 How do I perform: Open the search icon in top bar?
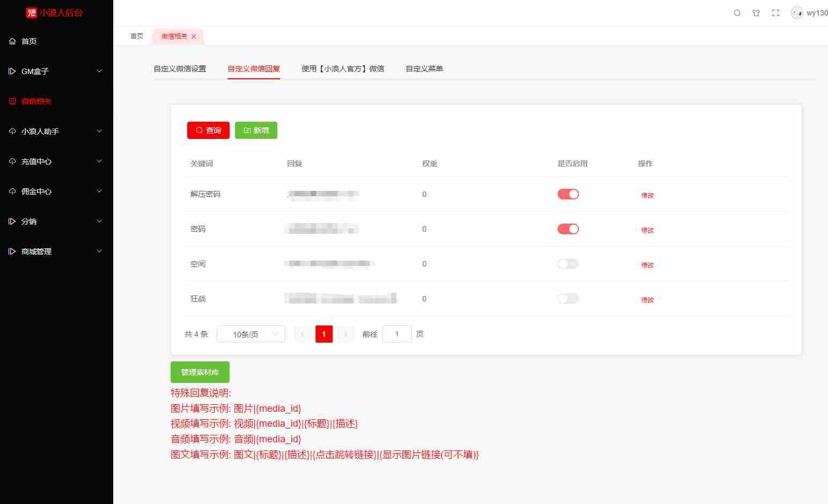pyautogui.click(x=737, y=12)
